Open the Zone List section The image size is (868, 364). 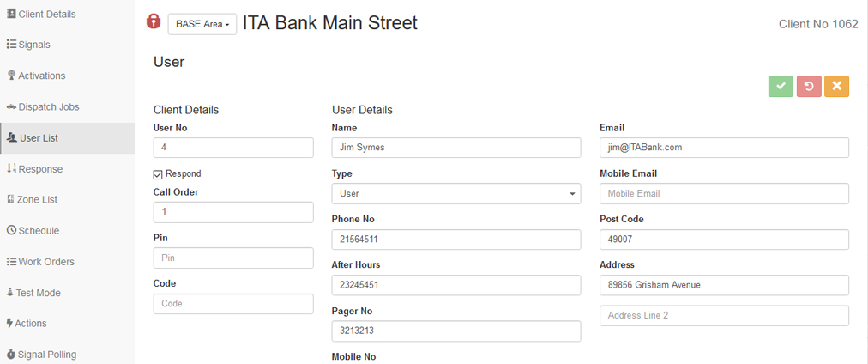point(37,199)
